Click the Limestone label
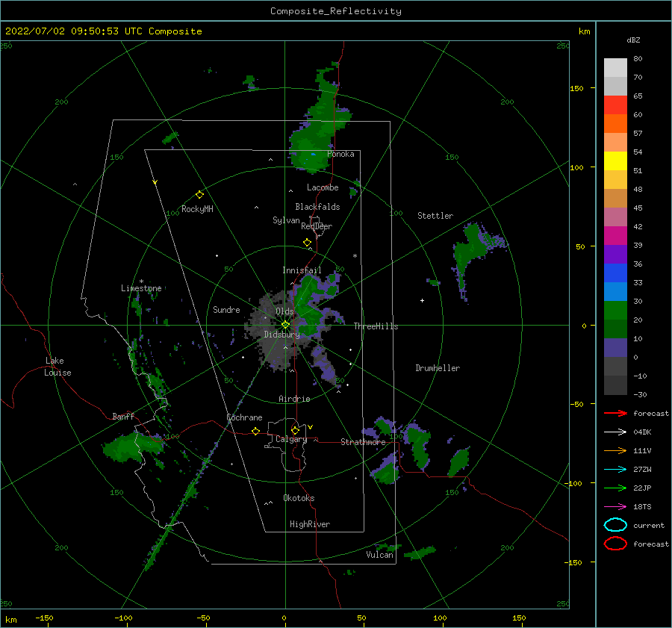This screenshot has width=672, height=628. click(x=141, y=288)
